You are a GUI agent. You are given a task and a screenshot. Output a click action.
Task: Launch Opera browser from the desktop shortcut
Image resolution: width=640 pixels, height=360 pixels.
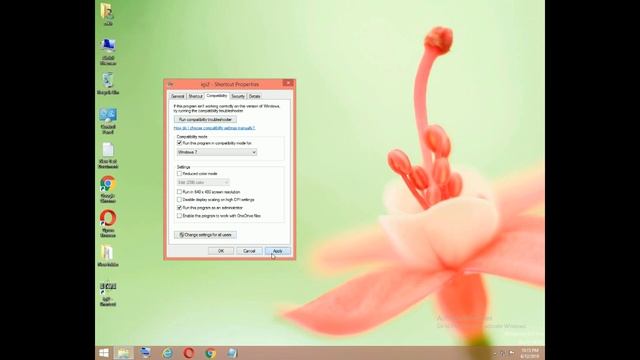108,223
